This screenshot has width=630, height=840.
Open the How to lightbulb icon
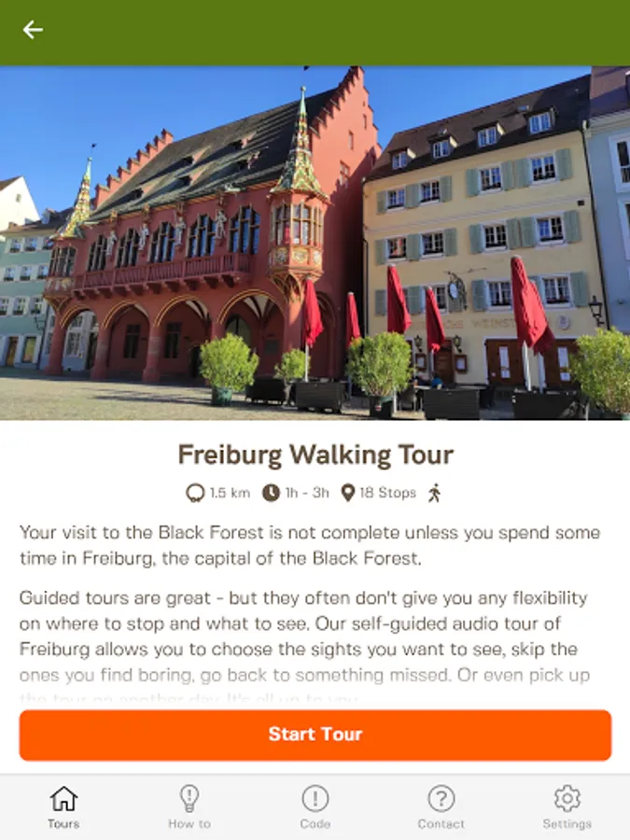(x=189, y=798)
